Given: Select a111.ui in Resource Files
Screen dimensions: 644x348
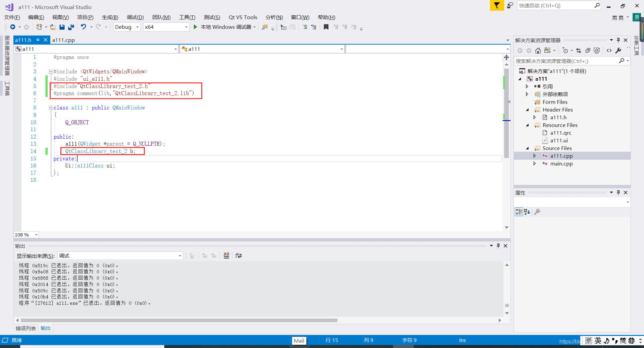Looking at the screenshot, I should click(x=559, y=140).
